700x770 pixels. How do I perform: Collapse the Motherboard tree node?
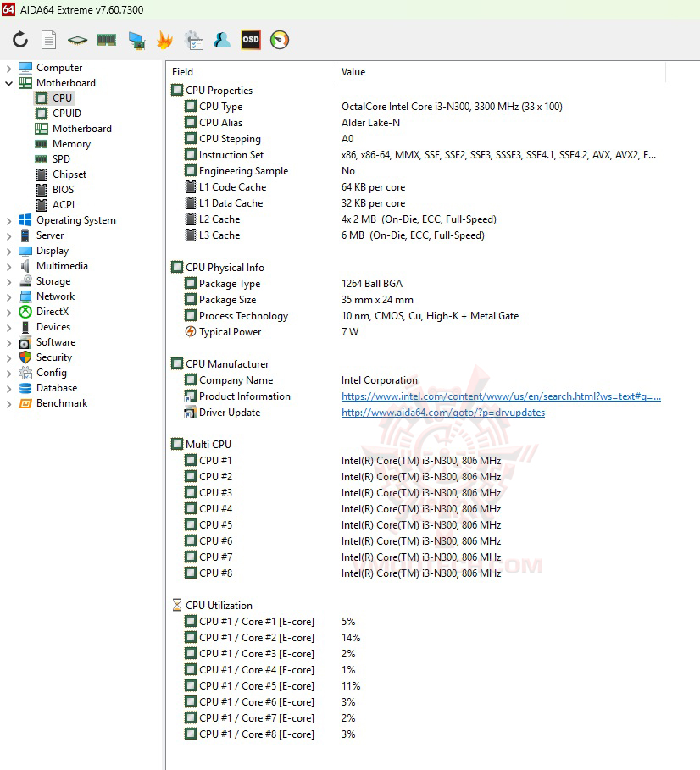[x=8, y=84]
